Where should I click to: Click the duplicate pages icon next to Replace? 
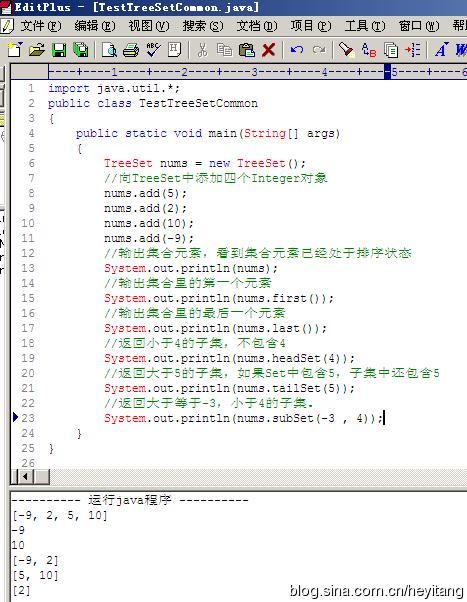(391, 50)
